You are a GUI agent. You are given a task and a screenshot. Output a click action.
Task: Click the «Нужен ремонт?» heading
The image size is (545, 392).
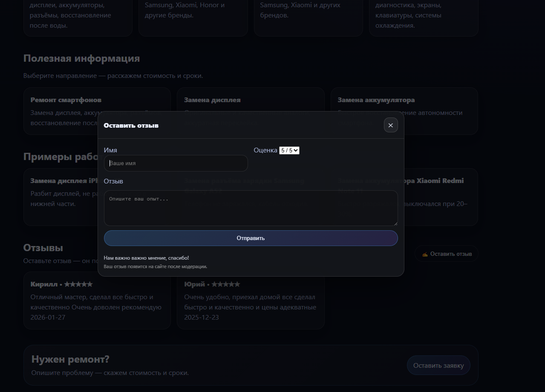coord(70,359)
